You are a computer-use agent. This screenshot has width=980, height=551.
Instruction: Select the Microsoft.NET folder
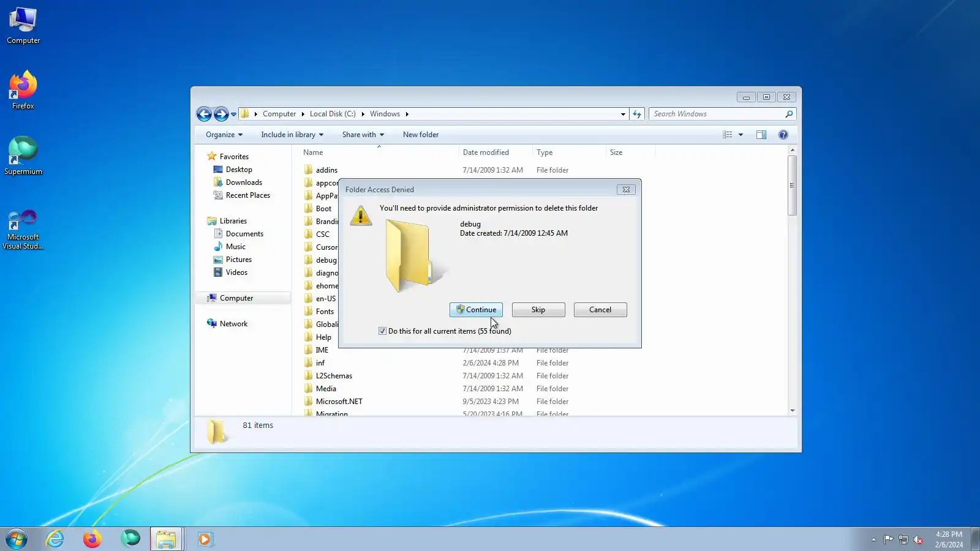point(339,402)
